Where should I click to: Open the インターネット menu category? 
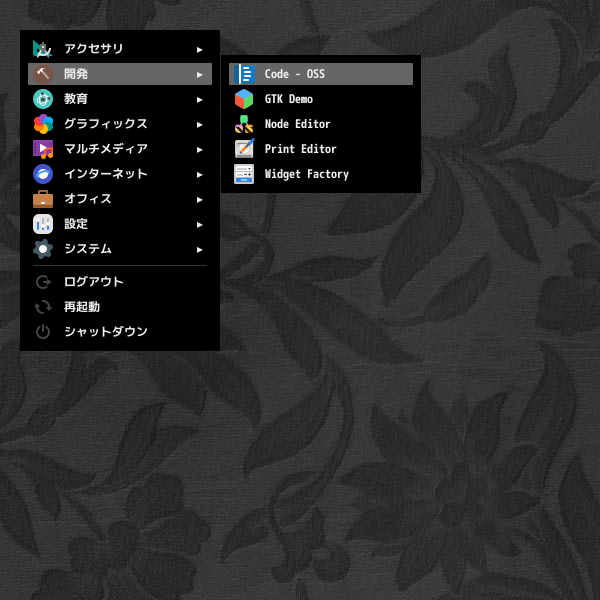120,174
